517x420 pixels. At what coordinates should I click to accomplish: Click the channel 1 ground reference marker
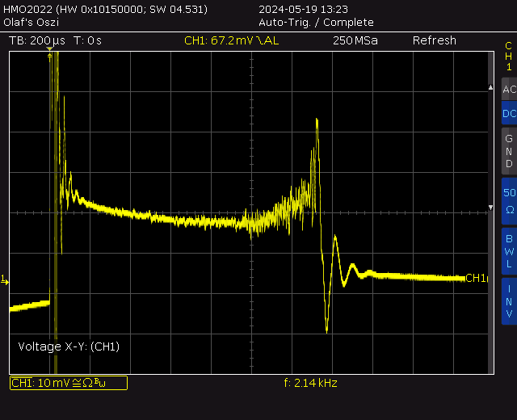click(5, 280)
